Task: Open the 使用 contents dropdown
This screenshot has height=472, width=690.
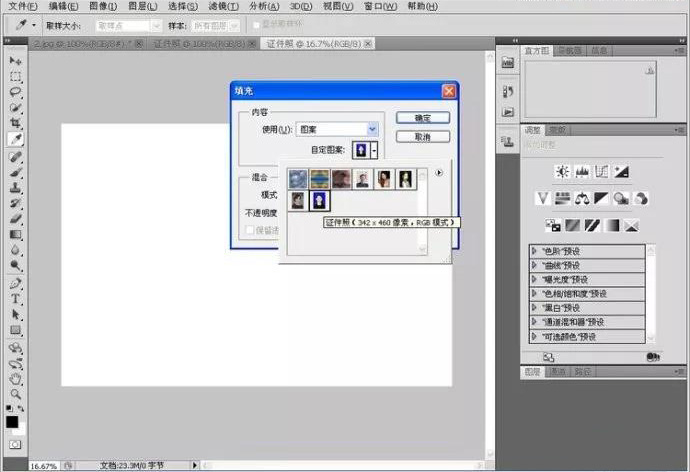Action: coord(372,129)
